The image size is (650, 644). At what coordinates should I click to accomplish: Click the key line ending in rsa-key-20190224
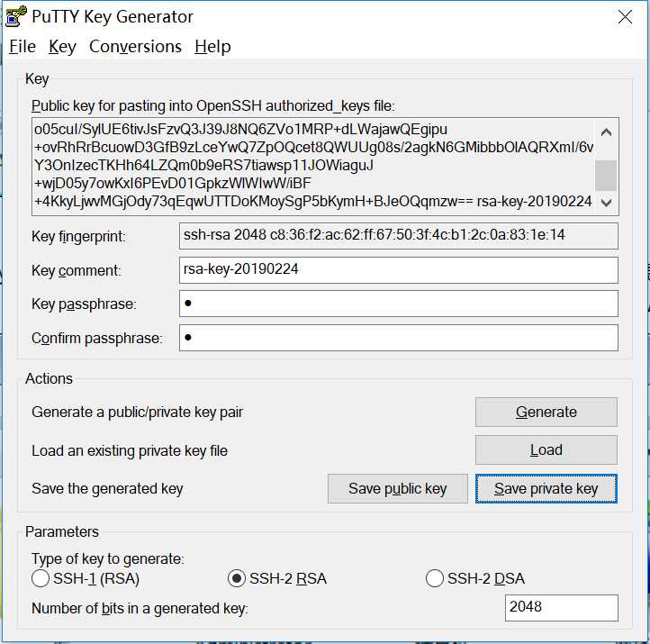pyautogui.click(x=313, y=202)
